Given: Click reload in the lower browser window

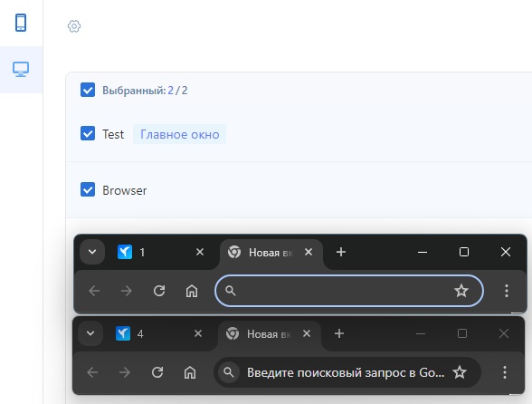Looking at the screenshot, I should point(157,372).
